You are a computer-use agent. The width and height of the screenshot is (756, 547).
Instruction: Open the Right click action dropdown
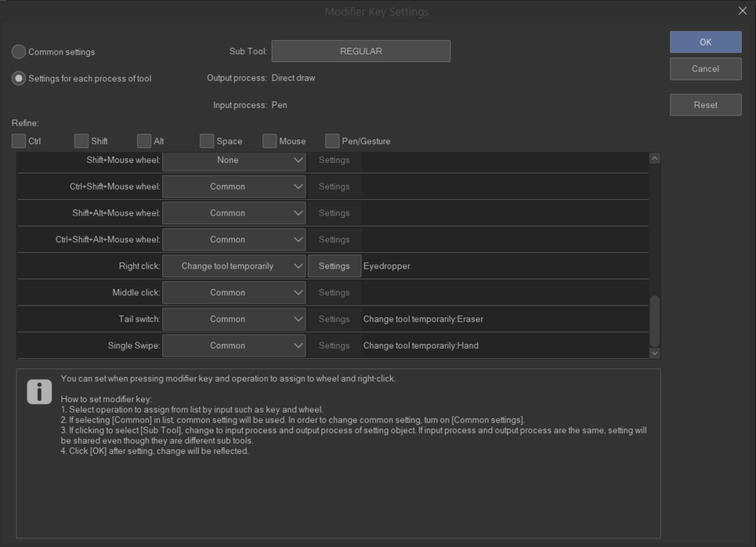coord(234,266)
